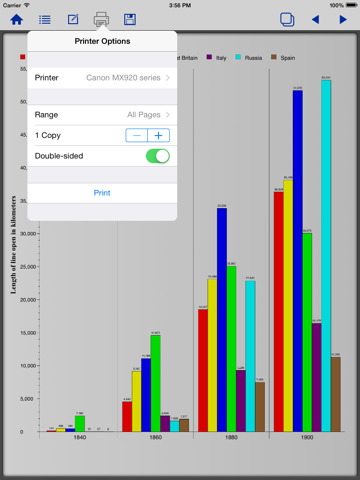Viewport: 360px width, 480px height.
Task: Click the red bar for 1900
Action: (x=279, y=312)
